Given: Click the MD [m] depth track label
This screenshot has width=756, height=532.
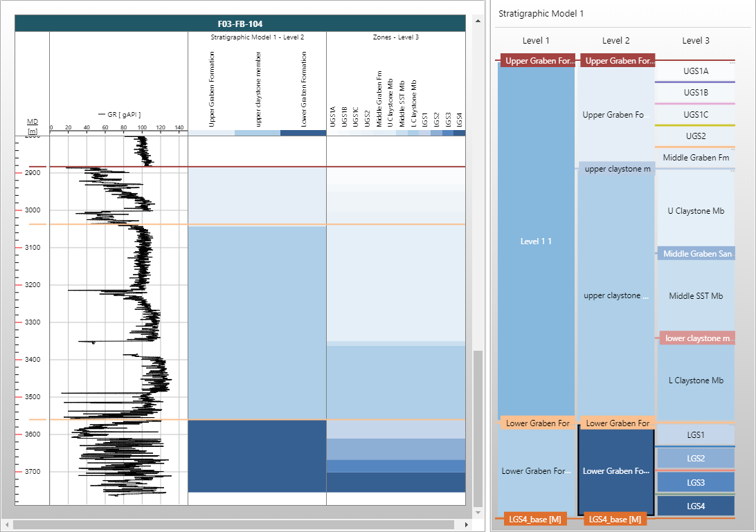Looking at the screenshot, I should [33, 126].
